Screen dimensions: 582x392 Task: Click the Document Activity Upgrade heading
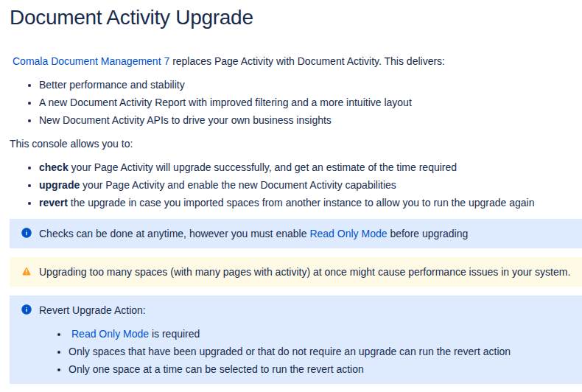point(131,18)
